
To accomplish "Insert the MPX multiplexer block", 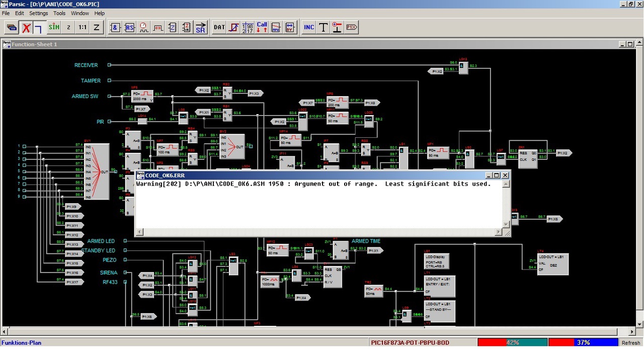I will coord(276,27).
